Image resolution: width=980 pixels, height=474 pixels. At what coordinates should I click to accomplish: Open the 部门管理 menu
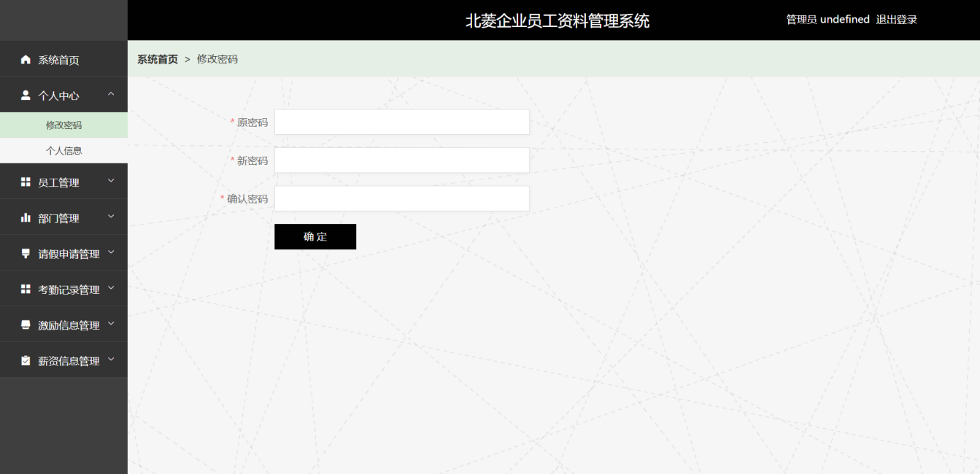pos(63,218)
